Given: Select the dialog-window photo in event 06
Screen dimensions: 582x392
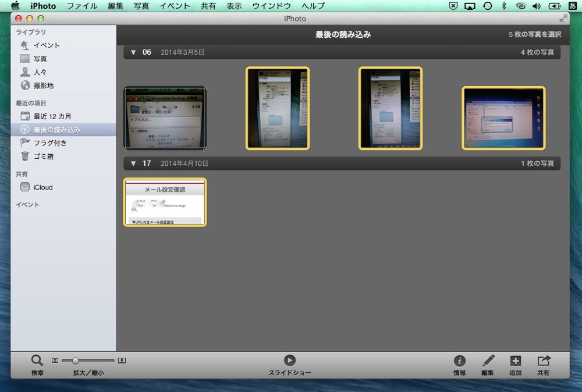Looking at the screenshot, I should 503,118.
